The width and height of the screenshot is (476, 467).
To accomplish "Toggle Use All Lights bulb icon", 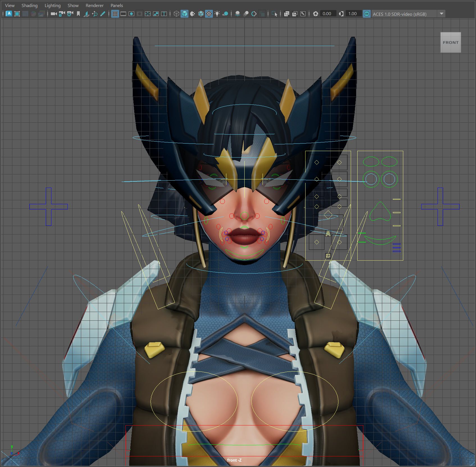I will 217,14.
